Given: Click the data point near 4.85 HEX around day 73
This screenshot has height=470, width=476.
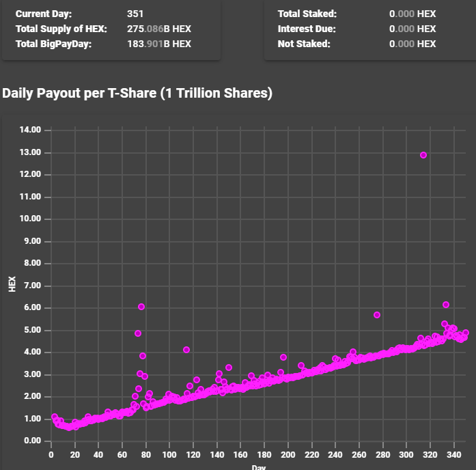Looking at the screenshot, I should point(138,333).
